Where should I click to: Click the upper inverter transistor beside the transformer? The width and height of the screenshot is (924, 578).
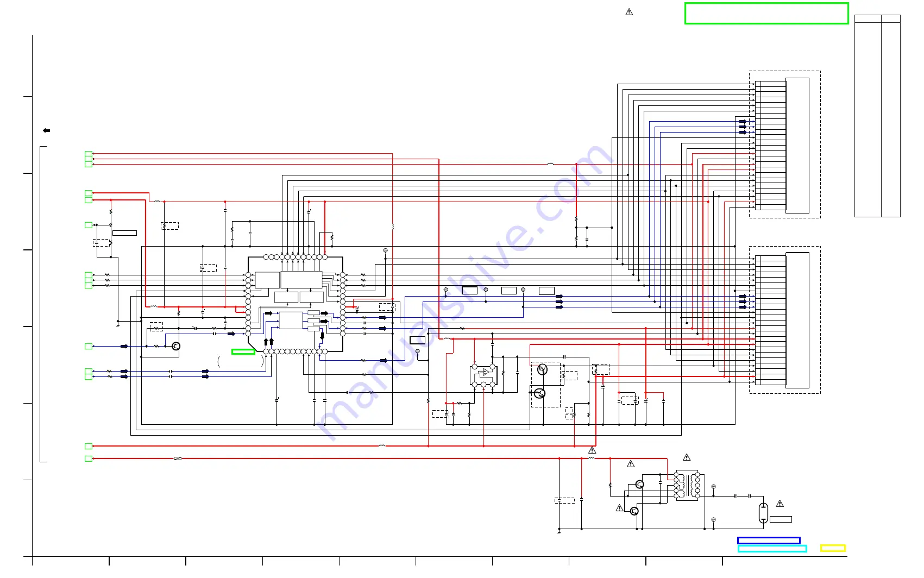(x=640, y=485)
